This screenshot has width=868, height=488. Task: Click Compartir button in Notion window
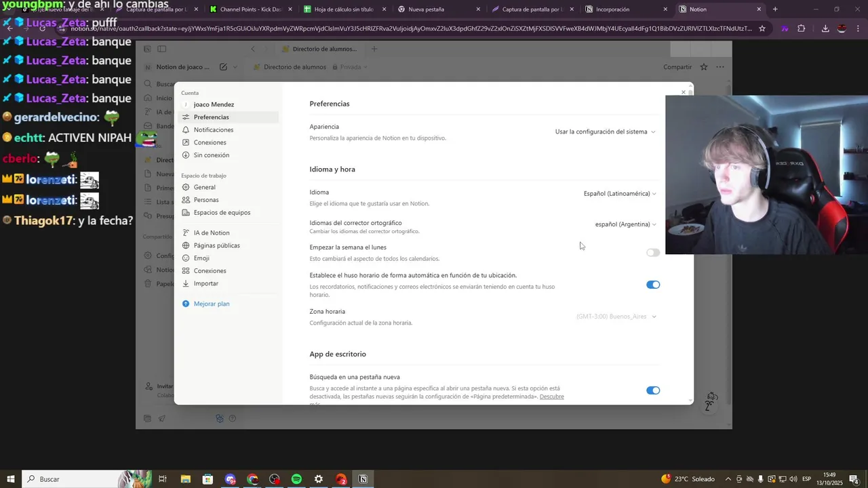click(677, 67)
